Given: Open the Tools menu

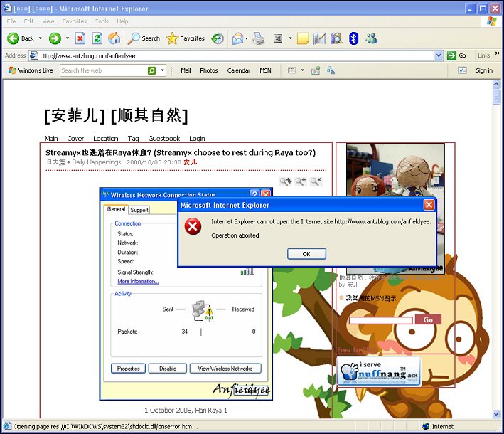Looking at the screenshot, I should 102,21.
